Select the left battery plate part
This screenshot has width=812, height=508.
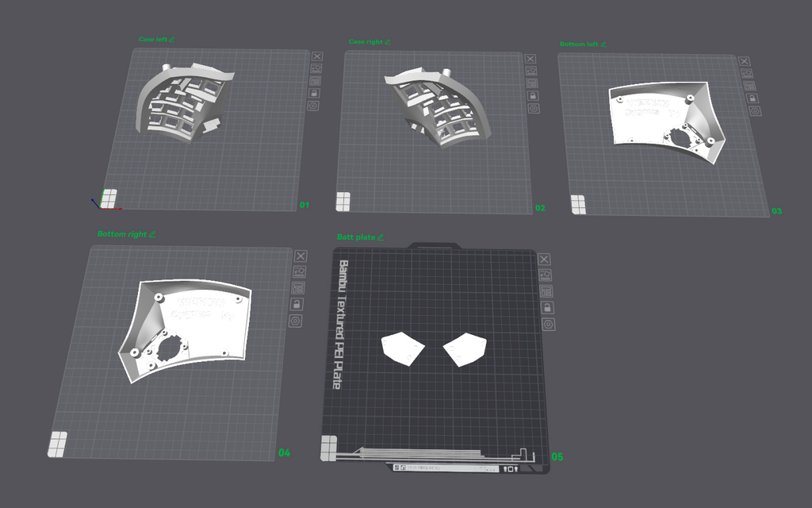click(x=402, y=349)
